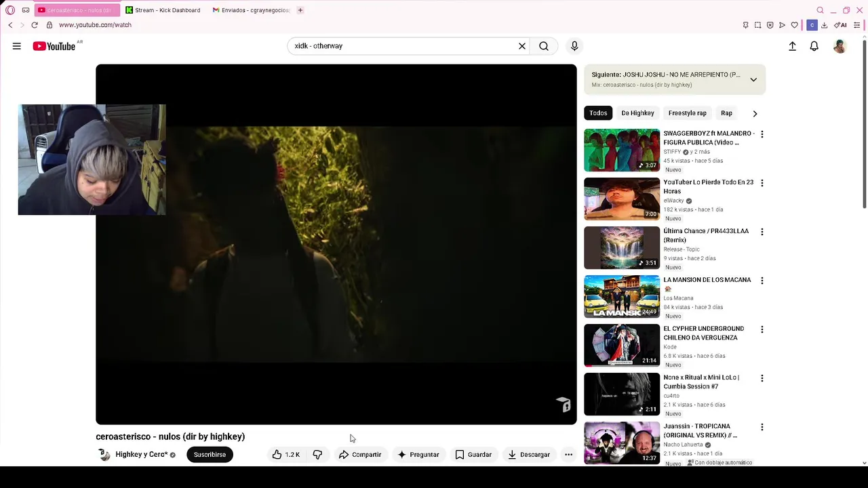The image size is (868, 488).
Task: Take a snapshot with the browser capture tool
Action: click(757, 25)
